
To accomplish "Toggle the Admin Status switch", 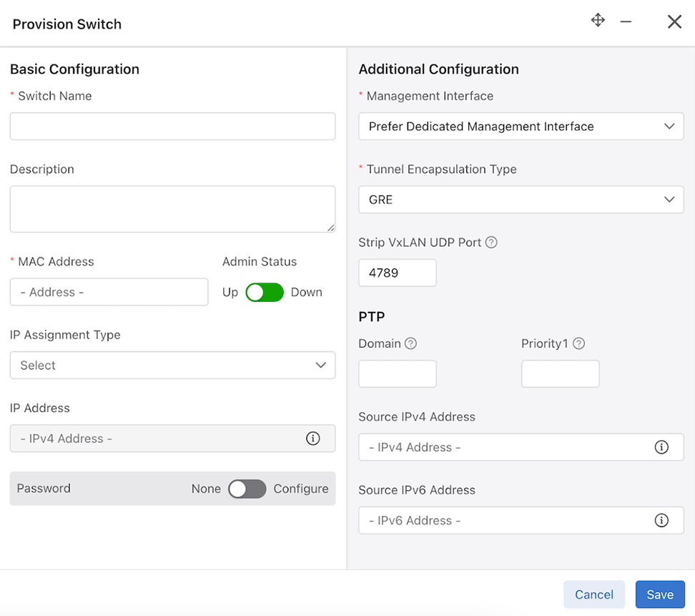I will (265, 292).
